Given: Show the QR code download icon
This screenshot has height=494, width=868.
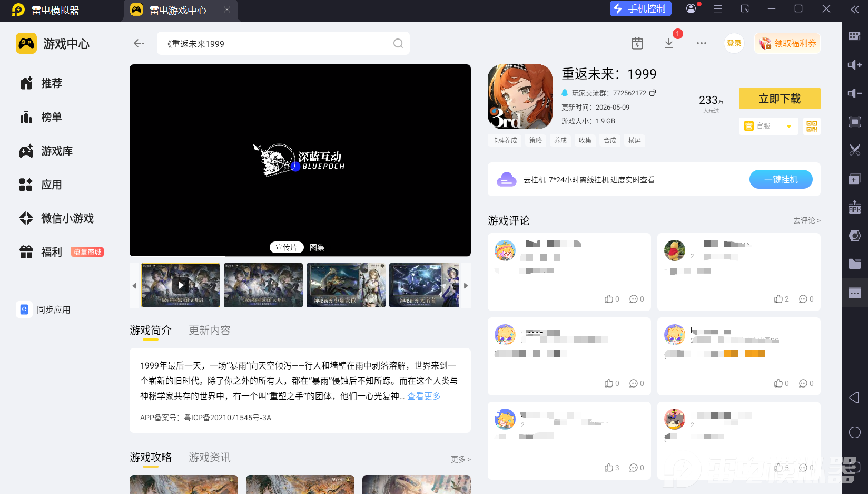Looking at the screenshot, I should coord(812,126).
